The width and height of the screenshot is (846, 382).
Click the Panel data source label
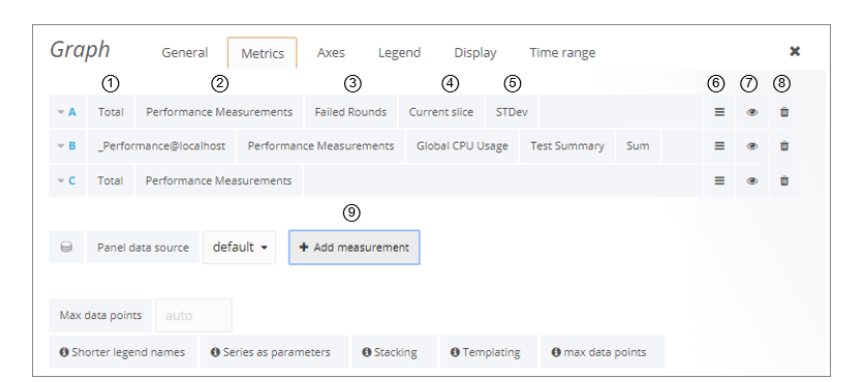tap(143, 247)
